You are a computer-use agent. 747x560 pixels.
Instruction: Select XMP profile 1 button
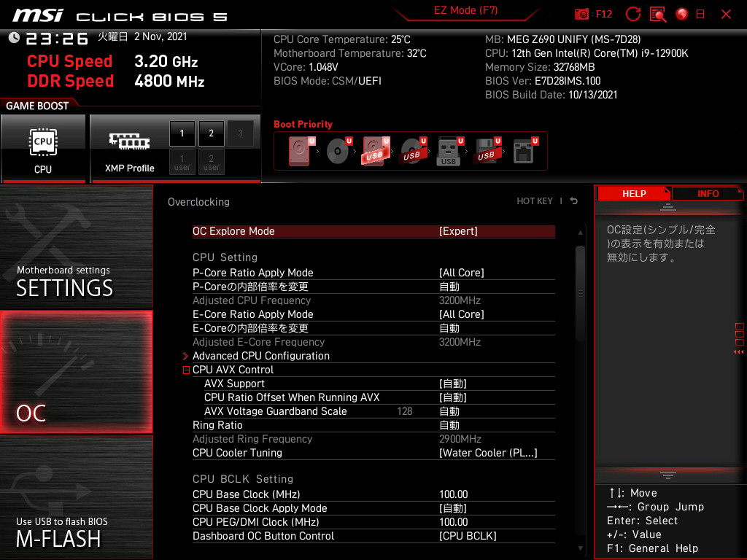click(182, 133)
